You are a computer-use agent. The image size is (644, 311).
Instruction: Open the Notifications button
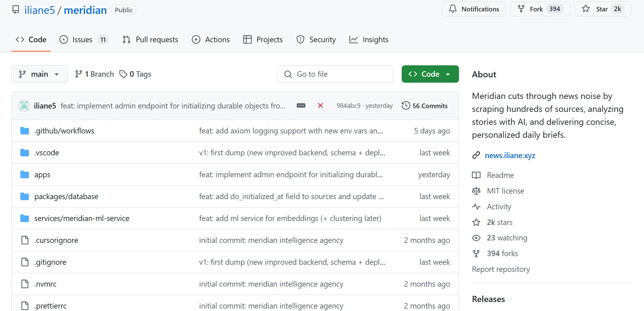473,9
